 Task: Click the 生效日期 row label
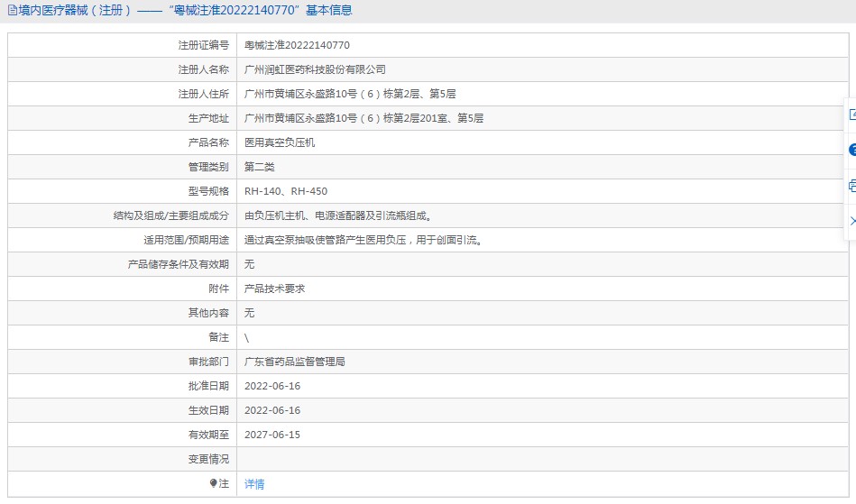[208, 411]
